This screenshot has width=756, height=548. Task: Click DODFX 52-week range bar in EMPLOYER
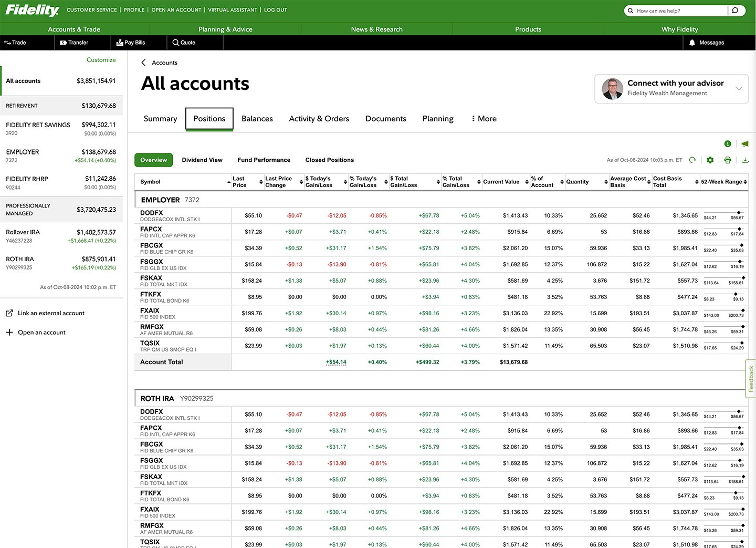tap(723, 213)
